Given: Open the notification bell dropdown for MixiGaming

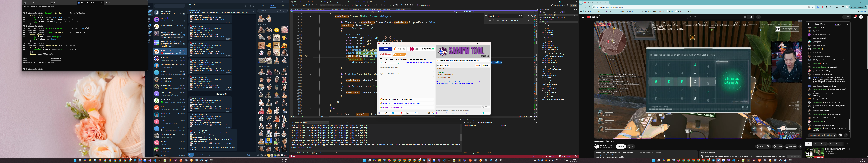Looking at the screenshot, I should tap(631, 146).
